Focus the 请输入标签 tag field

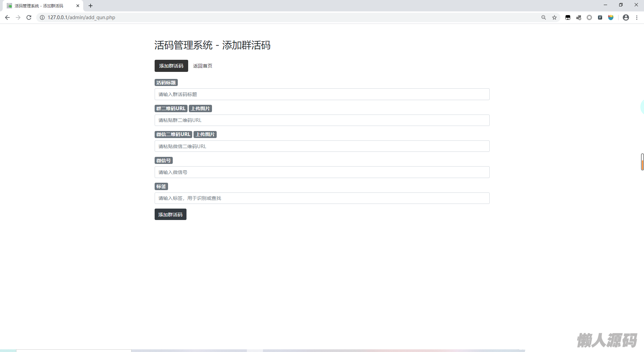click(322, 198)
